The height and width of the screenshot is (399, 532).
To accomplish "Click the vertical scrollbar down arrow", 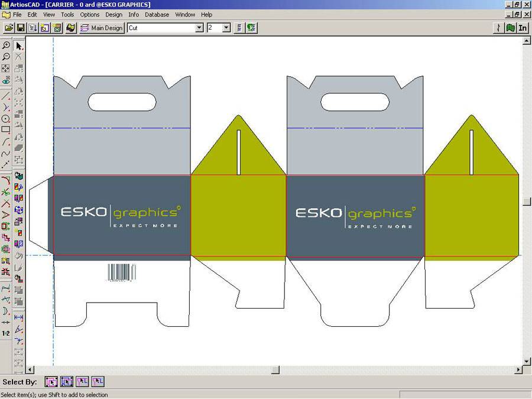I will [x=526, y=361].
